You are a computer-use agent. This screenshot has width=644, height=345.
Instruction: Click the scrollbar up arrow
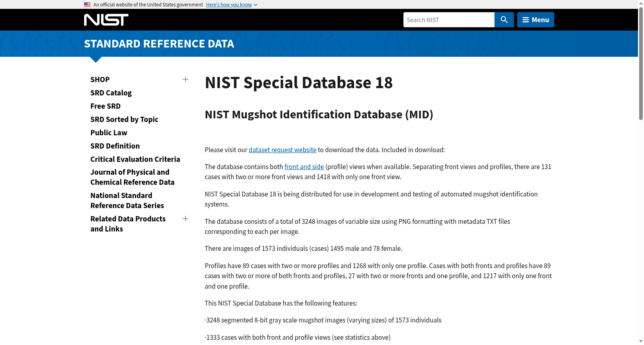(x=641, y=3)
